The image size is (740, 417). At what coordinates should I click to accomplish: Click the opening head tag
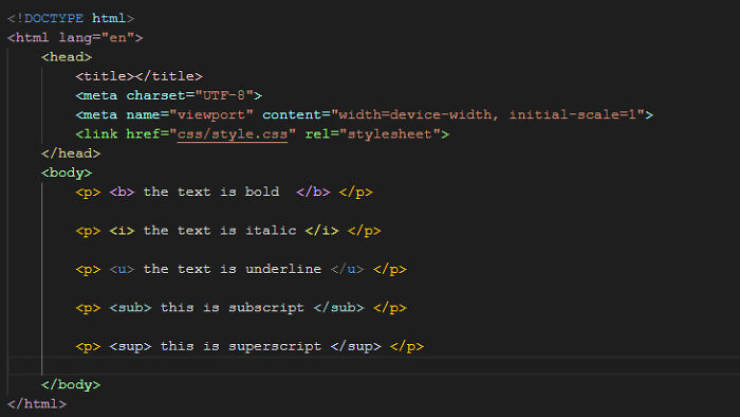(67, 57)
